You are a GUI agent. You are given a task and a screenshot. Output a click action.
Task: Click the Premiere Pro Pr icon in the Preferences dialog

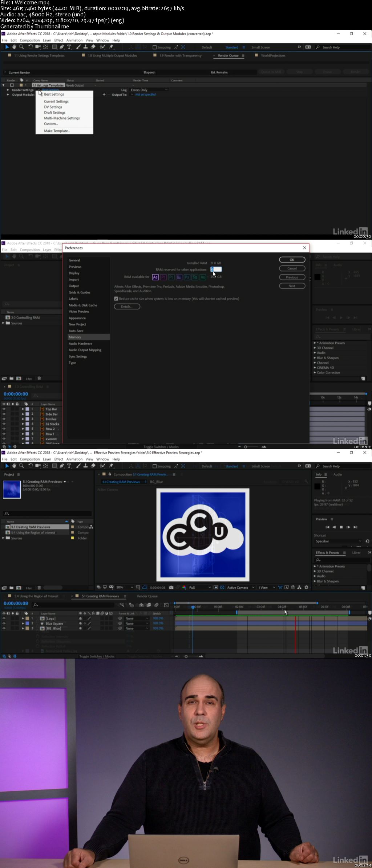click(x=163, y=277)
